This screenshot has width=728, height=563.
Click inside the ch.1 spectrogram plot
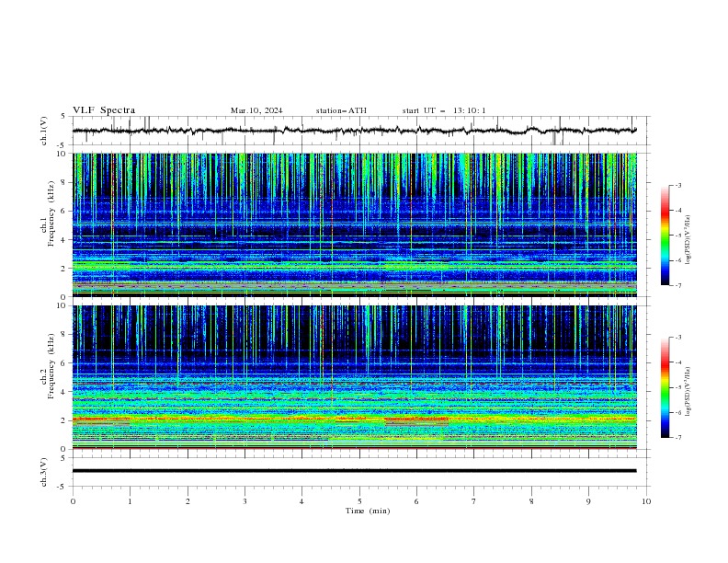(355, 224)
